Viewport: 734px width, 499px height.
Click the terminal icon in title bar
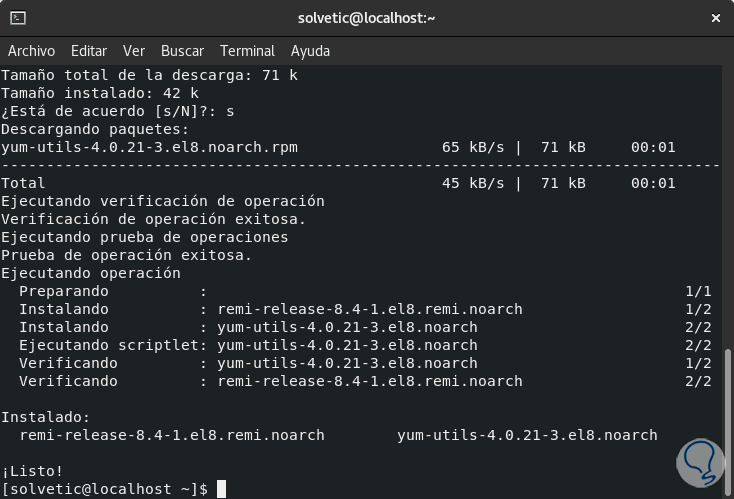pos(17,18)
